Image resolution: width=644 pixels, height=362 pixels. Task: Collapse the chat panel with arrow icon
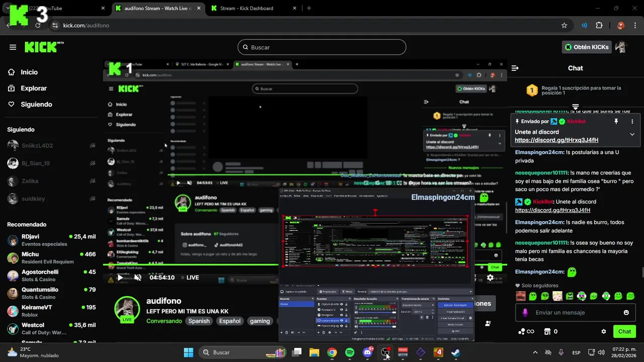pyautogui.click(x=515, y=68)
